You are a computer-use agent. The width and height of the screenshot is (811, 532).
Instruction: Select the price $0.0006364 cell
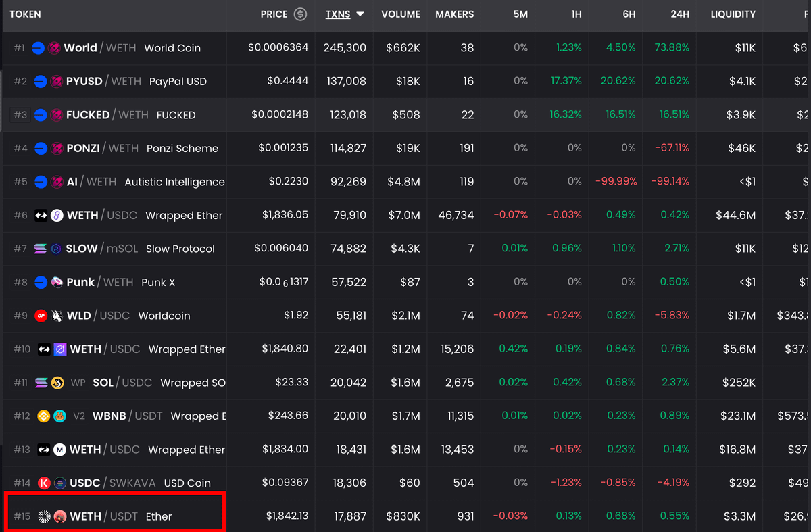(x=278, y=48)
